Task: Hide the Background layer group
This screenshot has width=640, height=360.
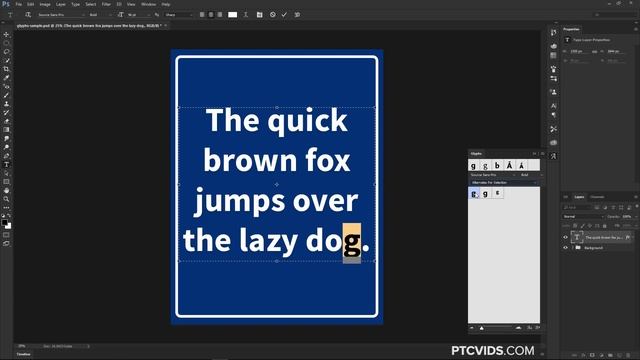Action: coord(565,248)
